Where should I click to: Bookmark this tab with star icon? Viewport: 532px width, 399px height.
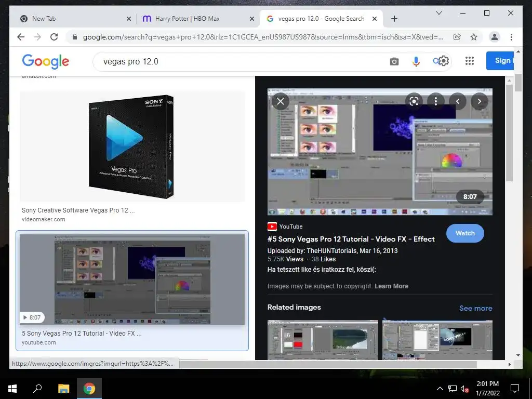pyautogui.click(x=474, y=37)
